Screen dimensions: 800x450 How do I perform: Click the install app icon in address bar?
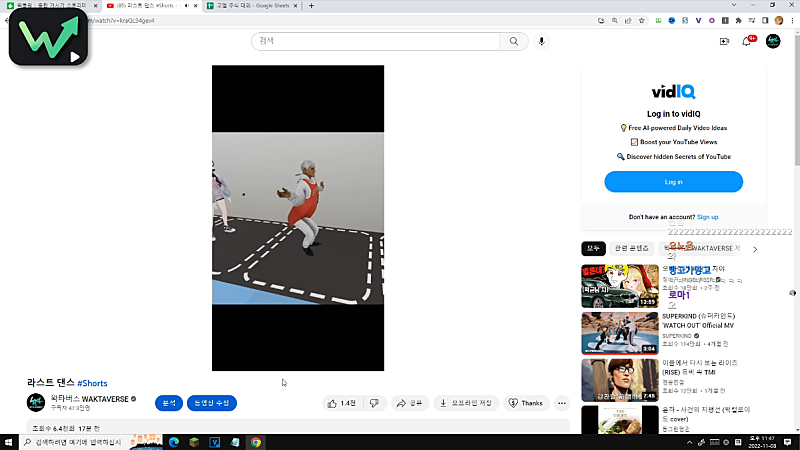[x=601, y=20]
